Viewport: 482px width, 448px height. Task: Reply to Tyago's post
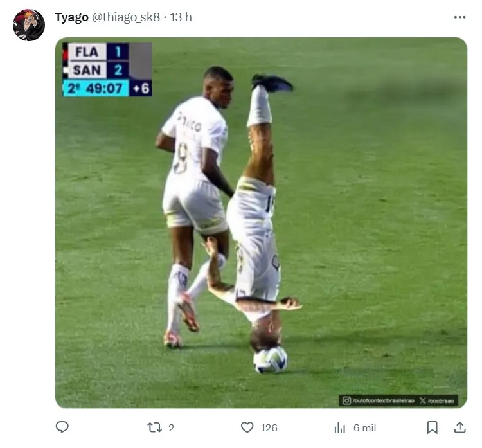tap(62, 427)
